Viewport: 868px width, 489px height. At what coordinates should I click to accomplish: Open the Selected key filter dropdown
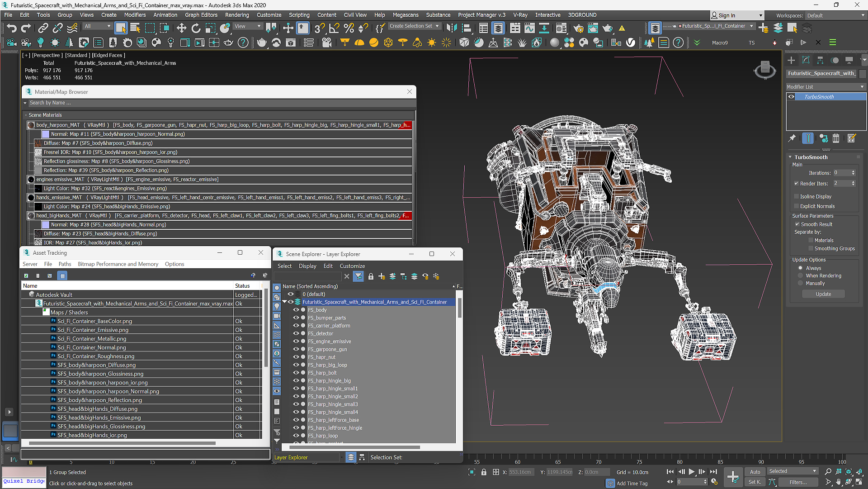click(x=793, y=471)
